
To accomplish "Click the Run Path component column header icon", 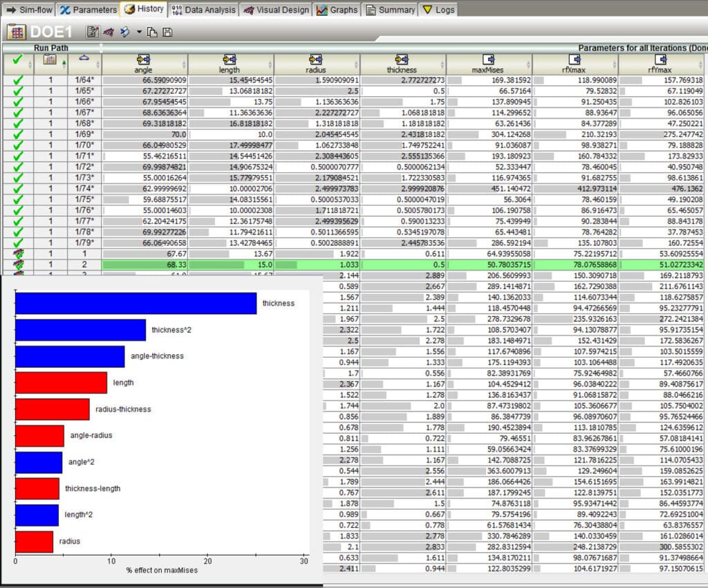I will tap(50, 59).
